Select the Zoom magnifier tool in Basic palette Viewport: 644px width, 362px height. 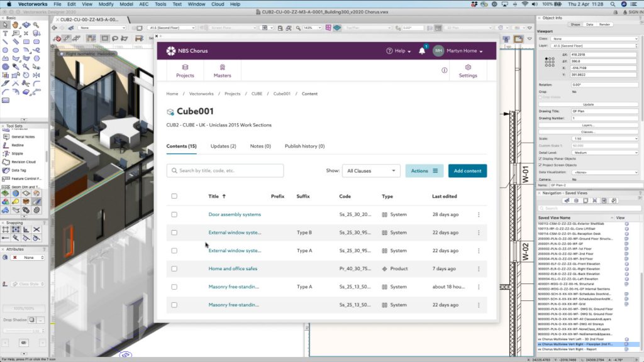(36, 25)
